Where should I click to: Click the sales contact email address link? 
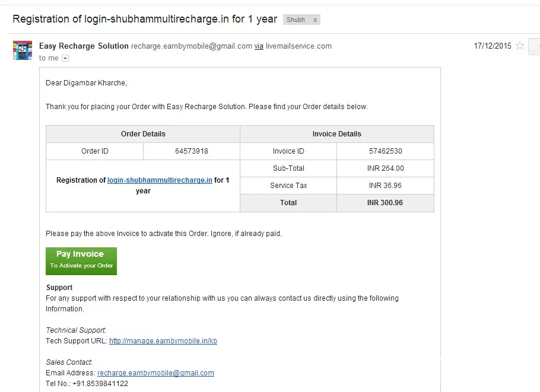(155, 373)
